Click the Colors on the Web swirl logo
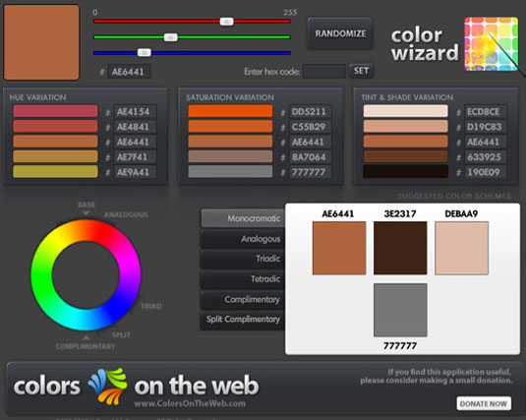Screen dimensions: 526x420 pyautogui.click(x=108, y=387)
